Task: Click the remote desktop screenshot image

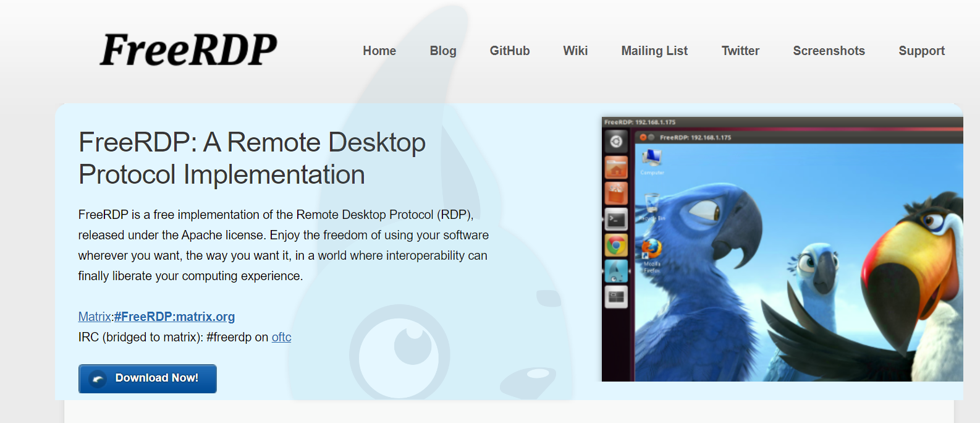Action: (x=782, y=249)
